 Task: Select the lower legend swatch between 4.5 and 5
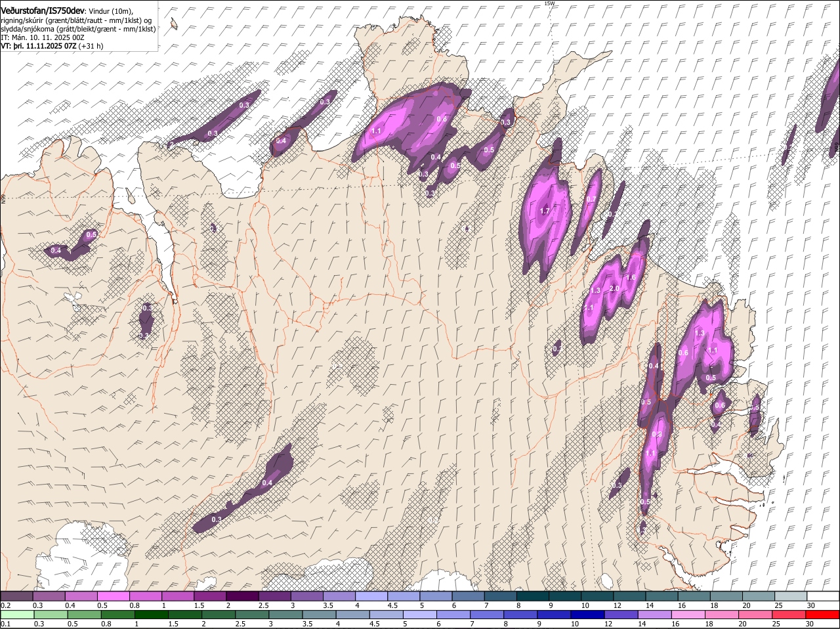pos(387,614)
